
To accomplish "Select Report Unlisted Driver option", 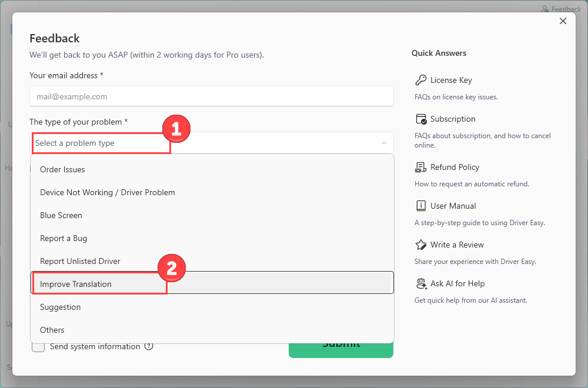I will (80, 261).
